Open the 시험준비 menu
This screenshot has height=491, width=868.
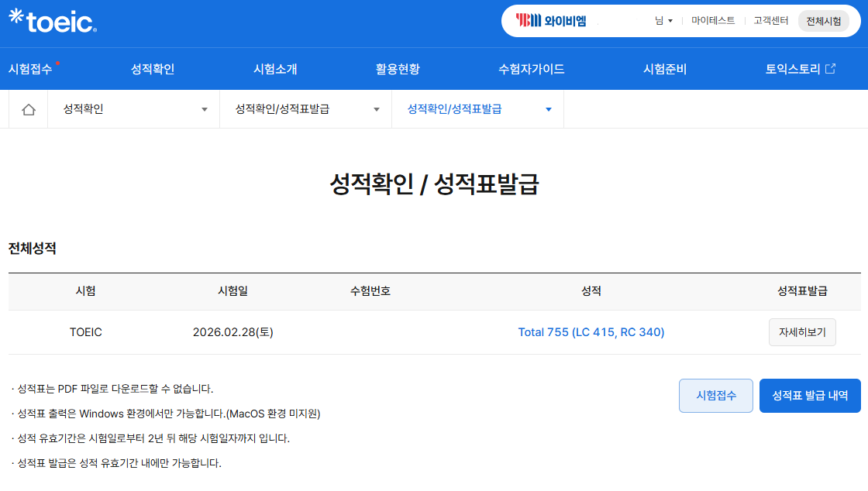pos(665,69)
